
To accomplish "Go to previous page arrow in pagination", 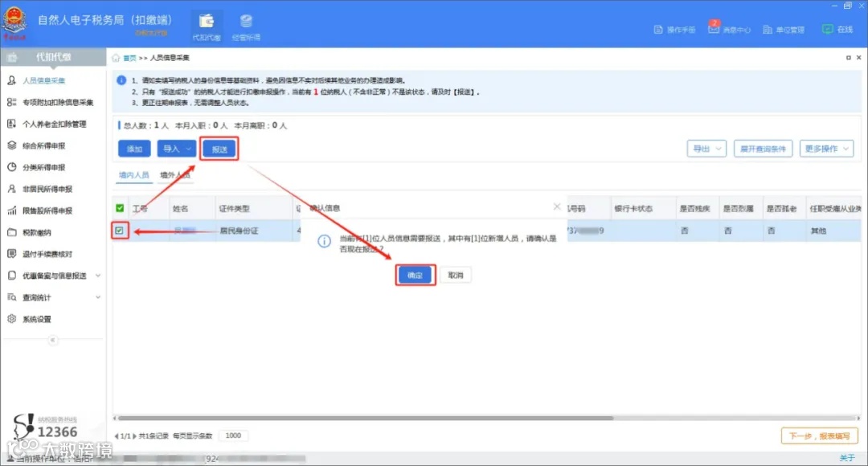I will [x=117, y=436].
